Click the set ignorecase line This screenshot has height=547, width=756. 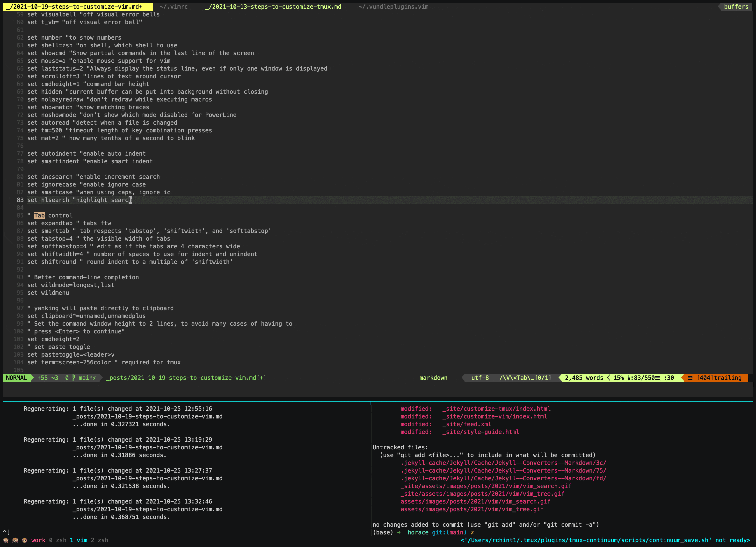tap(87, 185)
